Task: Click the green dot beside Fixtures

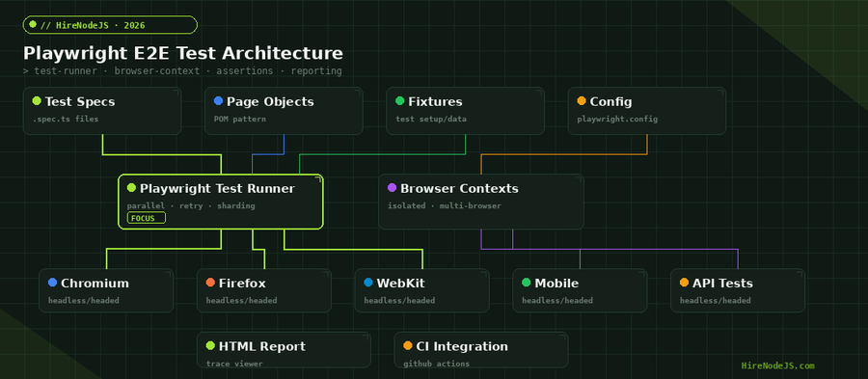Action: (399, 100)
